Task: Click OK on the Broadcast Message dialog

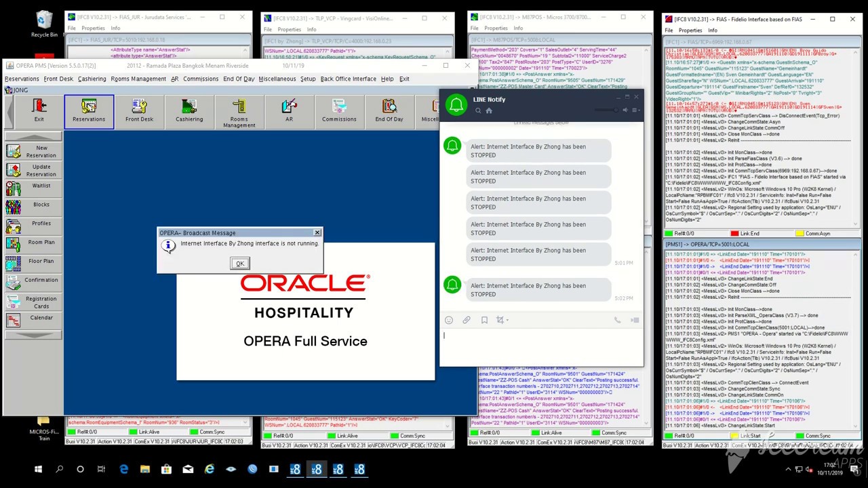Action: pos(239,263)
